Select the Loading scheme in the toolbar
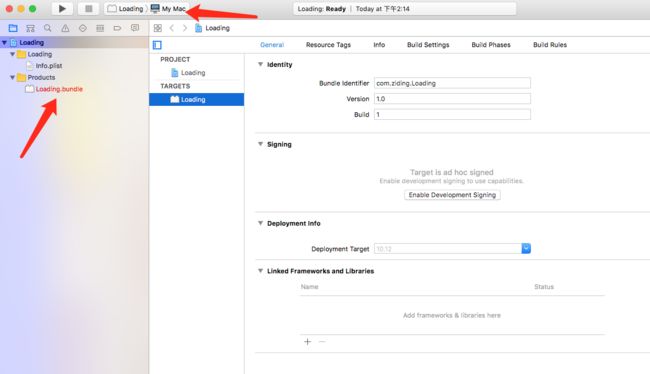The width and height of the screenshot is (650, 374). 125,9
